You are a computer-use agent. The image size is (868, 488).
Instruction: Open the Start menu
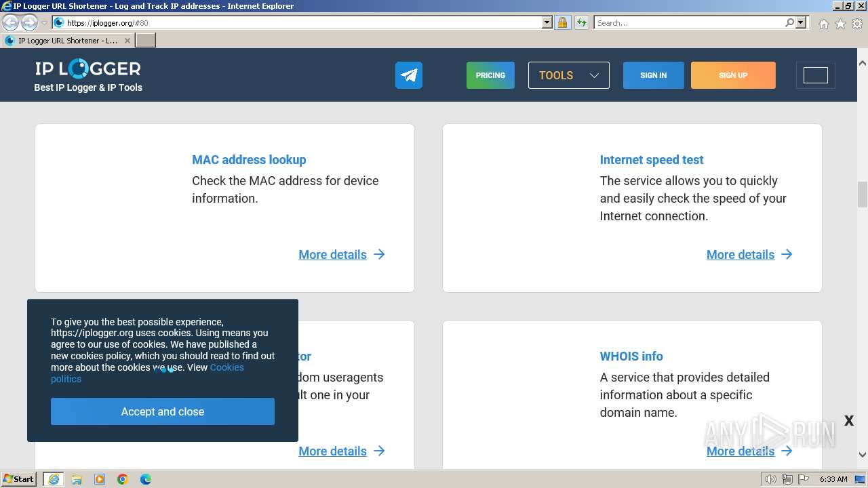point(19,479)
